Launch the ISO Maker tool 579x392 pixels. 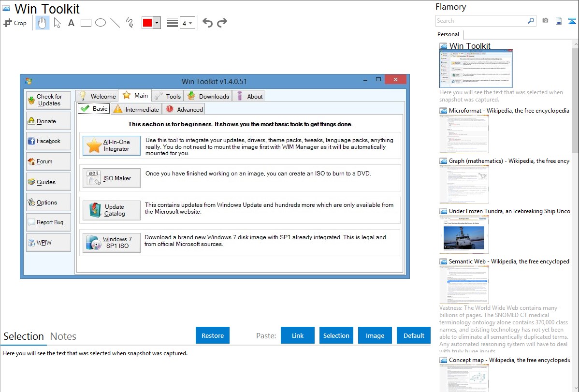(112, 178)
